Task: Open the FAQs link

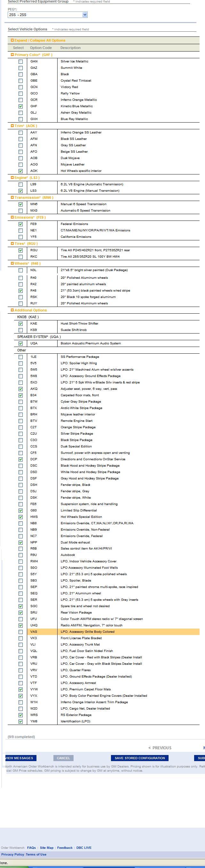Action: tap(31, 848)
